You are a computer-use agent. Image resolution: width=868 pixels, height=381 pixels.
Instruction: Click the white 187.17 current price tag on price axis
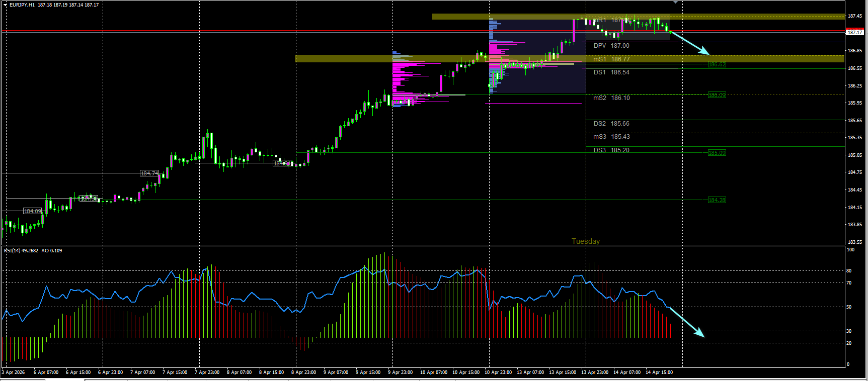pyautogui.click(x=854, y=32)
